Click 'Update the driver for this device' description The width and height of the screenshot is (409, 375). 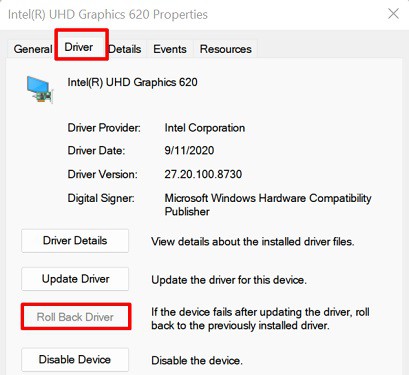click(x=229, y=280)
